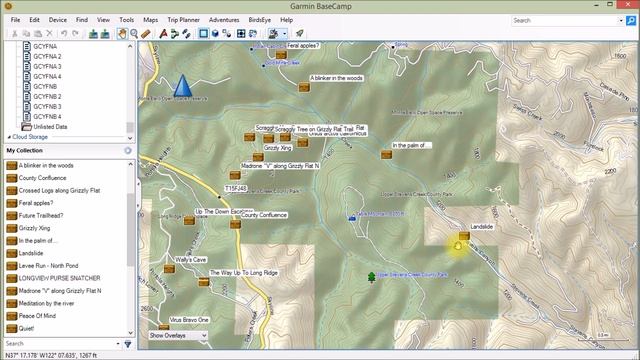The image size is (640, 360).
Task: Click the Landslide geocache icon on map
Action: [x=464, y=236]
